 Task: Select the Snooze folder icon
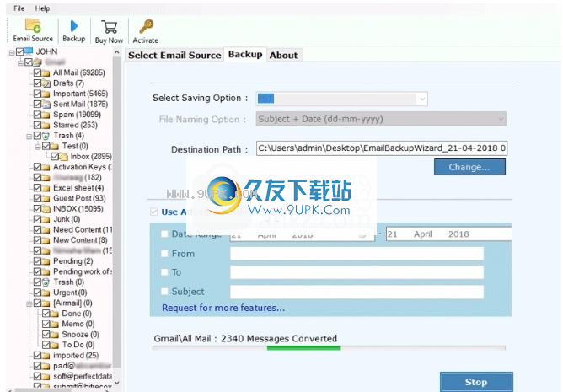[54, 335]
